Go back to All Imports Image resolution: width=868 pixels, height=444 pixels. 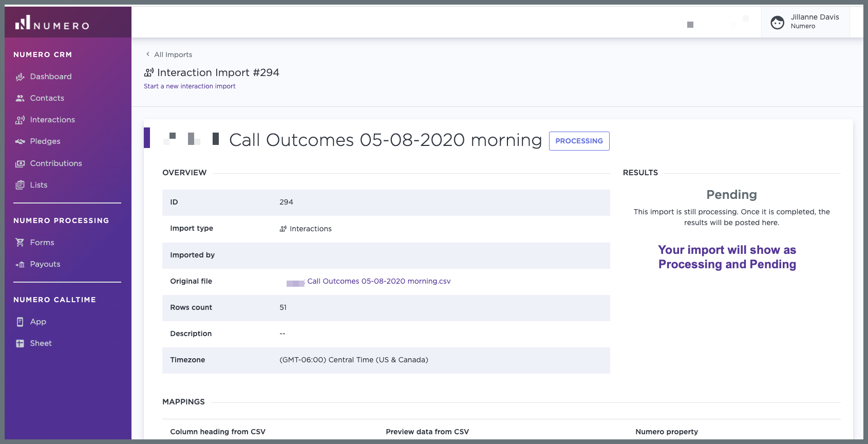pos(173,54)
